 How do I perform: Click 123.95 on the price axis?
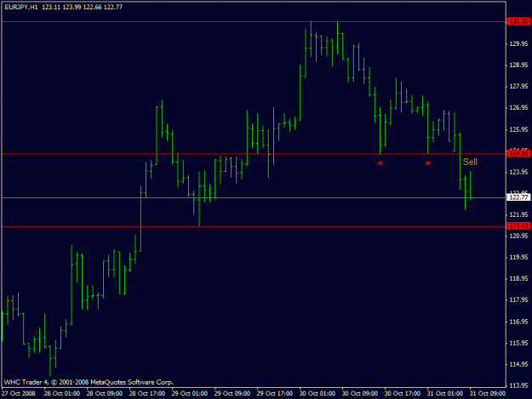coord(518,172)
